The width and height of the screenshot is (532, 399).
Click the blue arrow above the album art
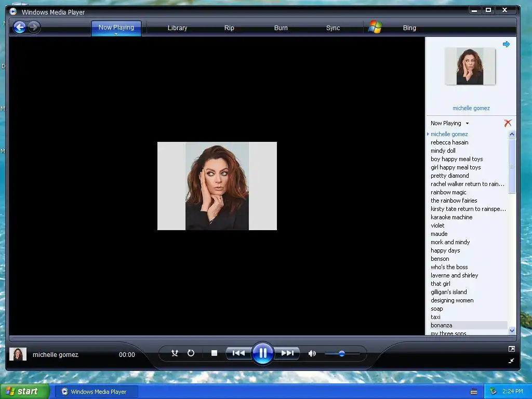click(x=506, y=44)
